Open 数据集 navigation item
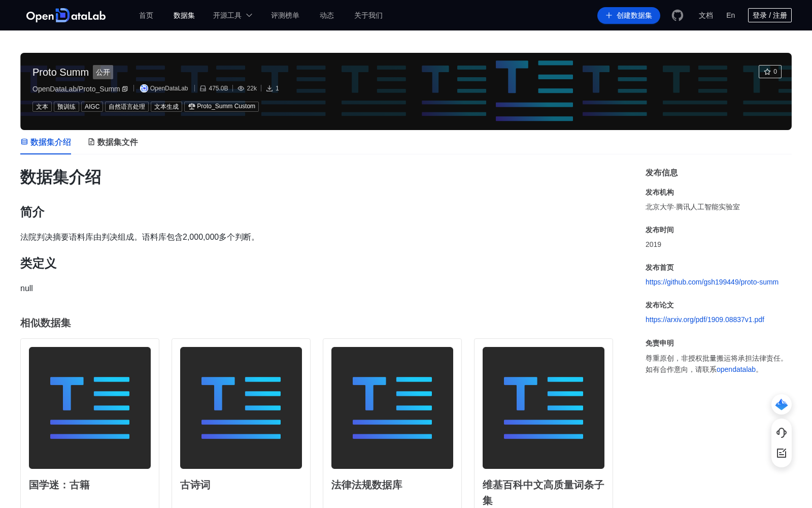 184,15
